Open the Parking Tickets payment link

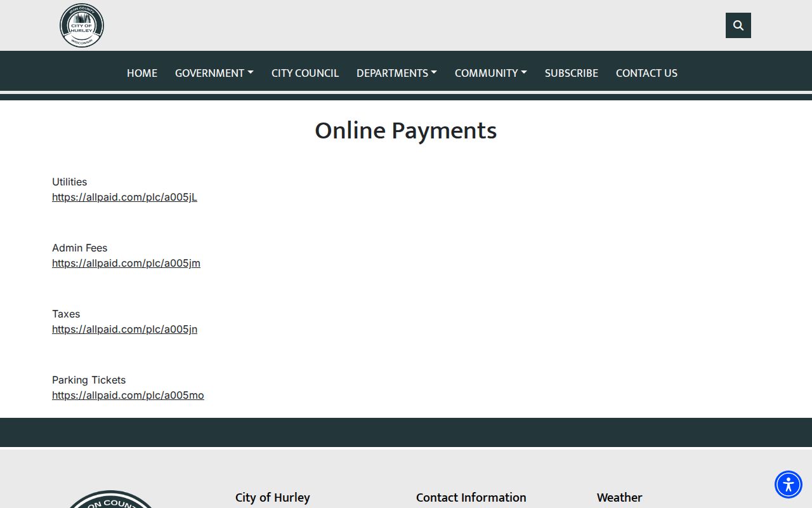click(128, 395)
